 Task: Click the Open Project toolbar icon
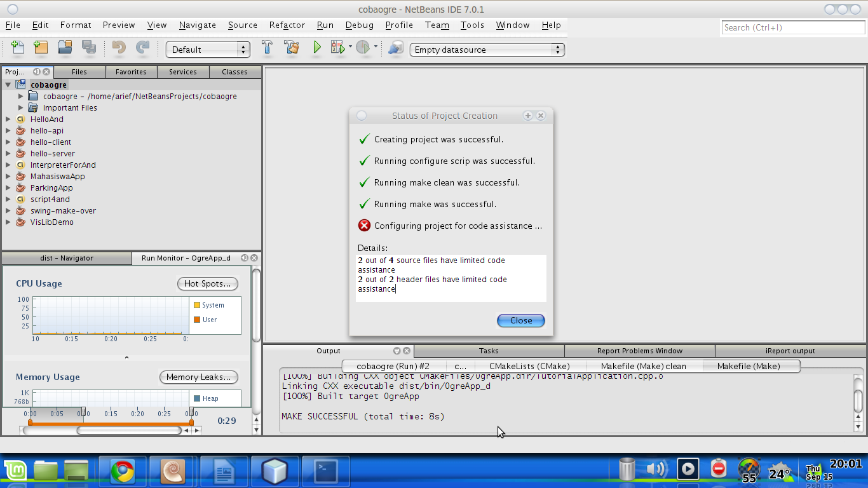click(x=65, y=48)
